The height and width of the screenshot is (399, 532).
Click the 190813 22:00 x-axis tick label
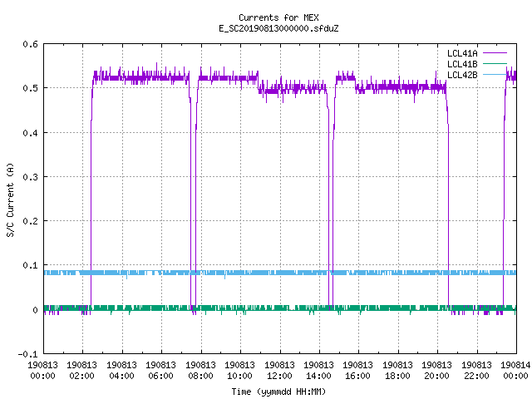pyautogui.click(x=476, y=371)
